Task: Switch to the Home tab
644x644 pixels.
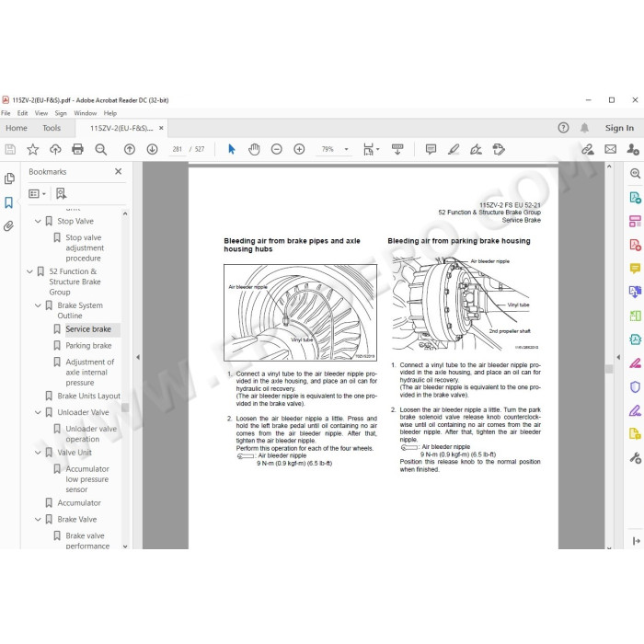Action: pos(17,128)
